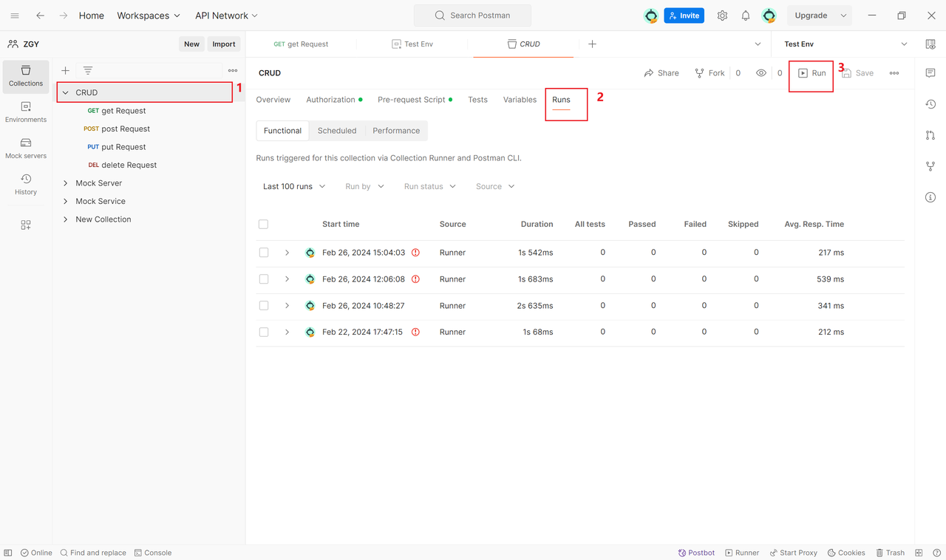The height and width of the screenshot is (560, 946).
Task: Click the Share button
Action: coord(661,73)
